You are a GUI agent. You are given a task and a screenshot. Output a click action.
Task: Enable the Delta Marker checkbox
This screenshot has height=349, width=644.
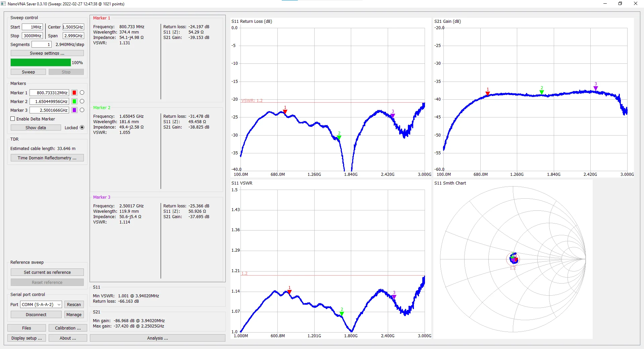(x=13, y=119)
